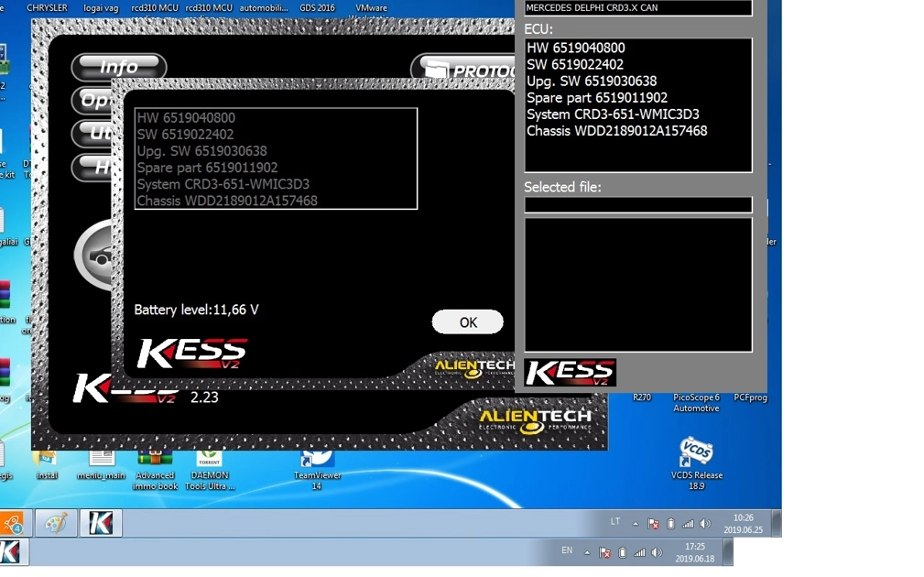Open DAEMON Tools Ultra desktop icon
924x577 pixels.
(210, 471)
